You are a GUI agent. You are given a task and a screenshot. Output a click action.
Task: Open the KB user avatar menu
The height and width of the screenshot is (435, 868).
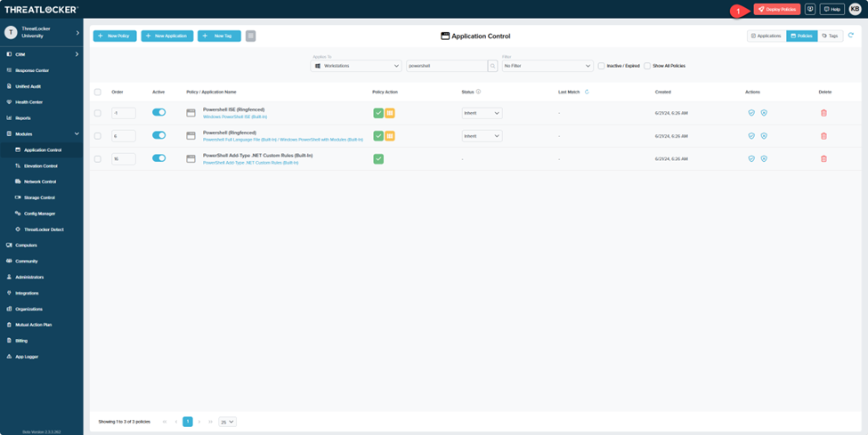[856, 10]
